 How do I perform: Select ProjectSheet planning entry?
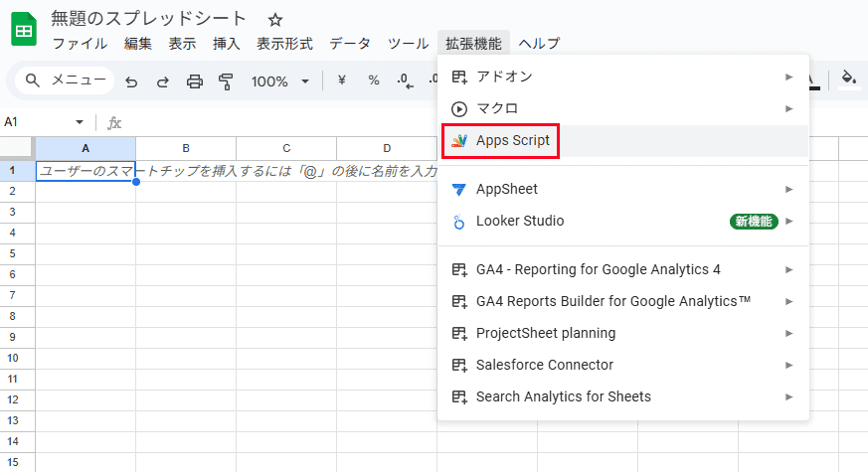[623, 333]
